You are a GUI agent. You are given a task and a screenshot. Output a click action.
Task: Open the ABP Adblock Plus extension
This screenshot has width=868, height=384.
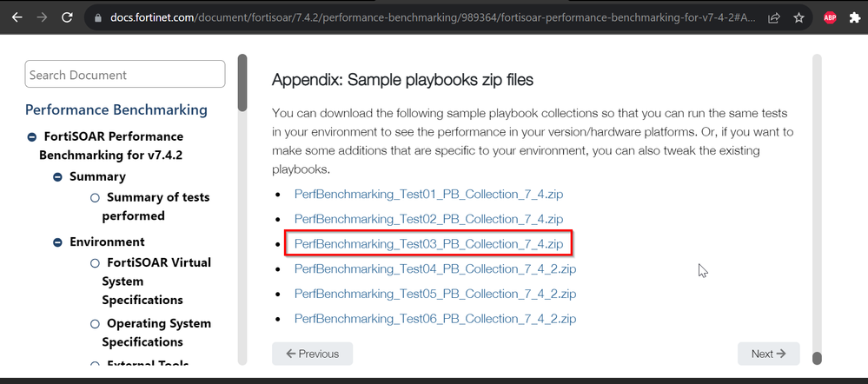pyautogui.click(x=830, y=17)
